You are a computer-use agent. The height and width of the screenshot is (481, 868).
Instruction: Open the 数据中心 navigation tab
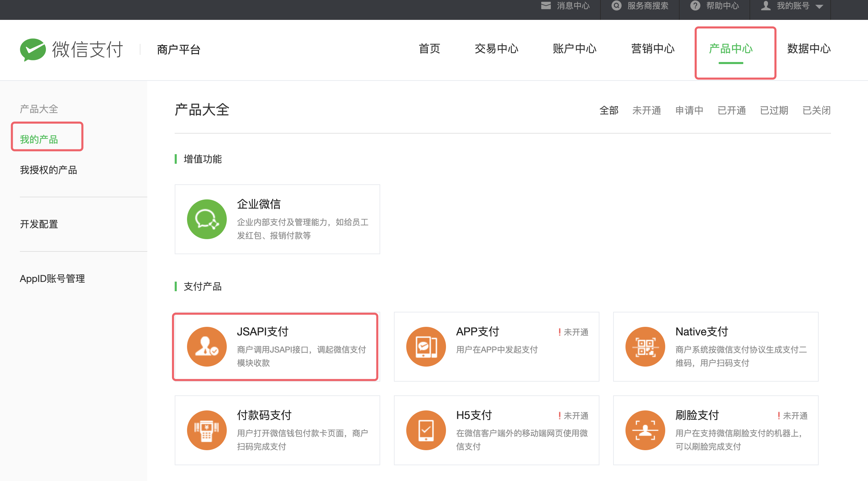tap(809, 49)
